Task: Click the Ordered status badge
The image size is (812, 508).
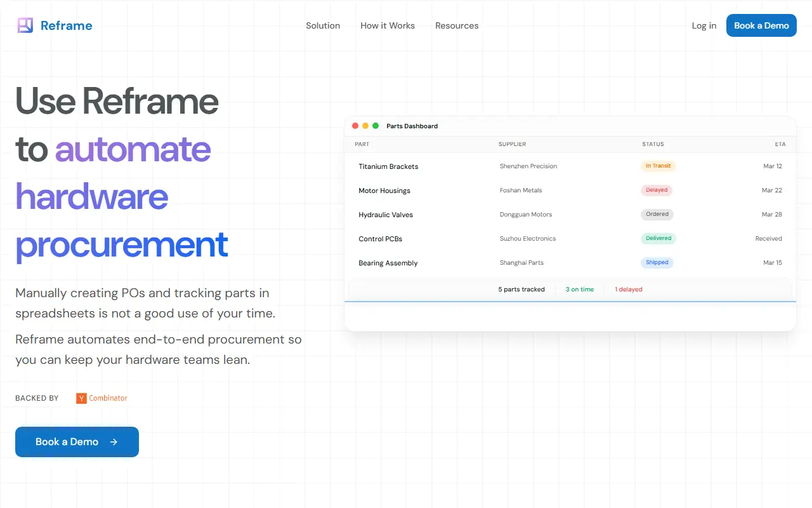Action: point(657,214)
